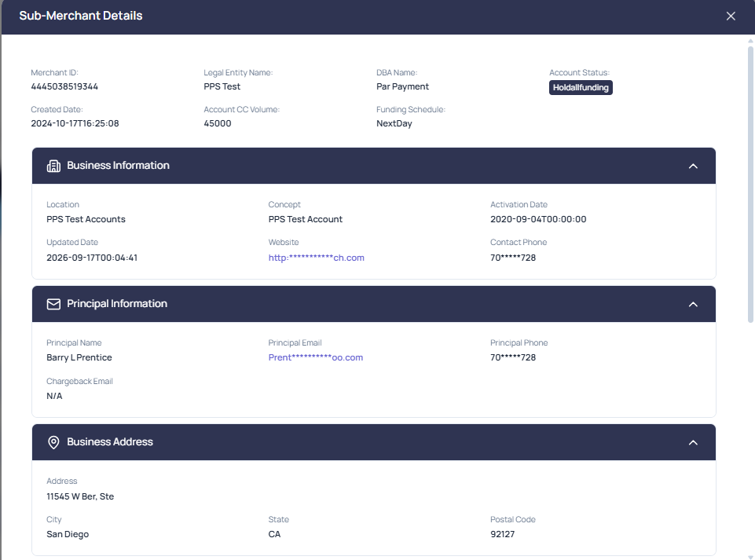
Task: Select Funding Schedule value NextDay
Action: (x=394, y=124)
